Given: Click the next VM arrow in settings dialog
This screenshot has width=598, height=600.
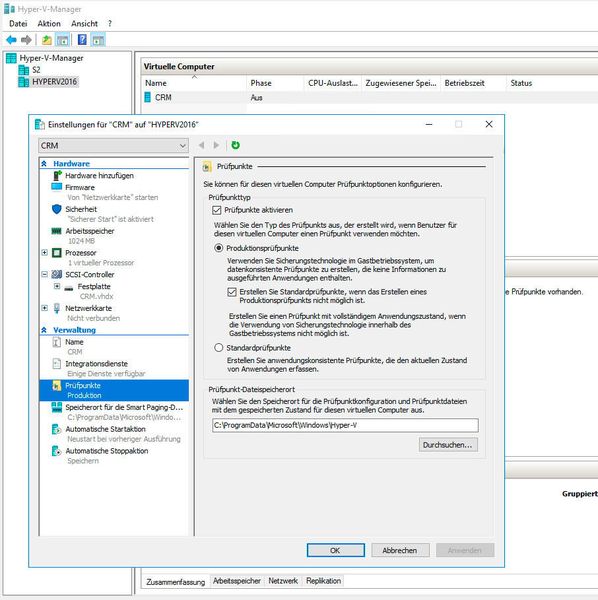Looking at the screenshot, I should (x=216, y=145).
